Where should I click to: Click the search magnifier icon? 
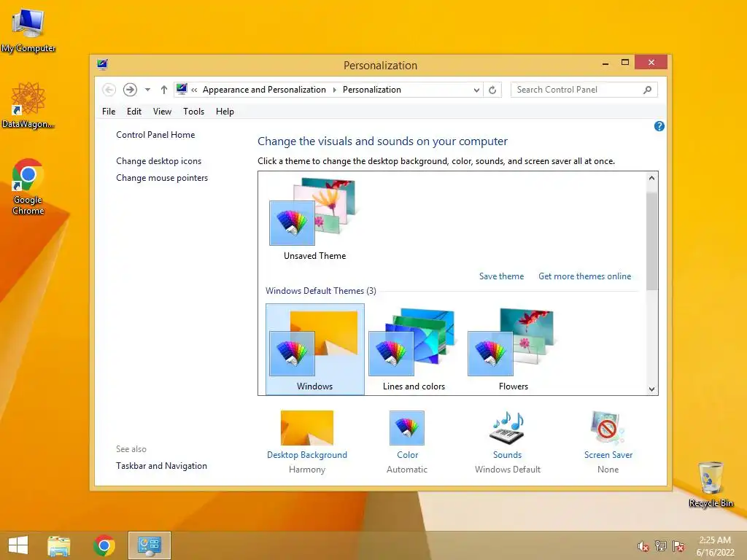tap(648, 90)
